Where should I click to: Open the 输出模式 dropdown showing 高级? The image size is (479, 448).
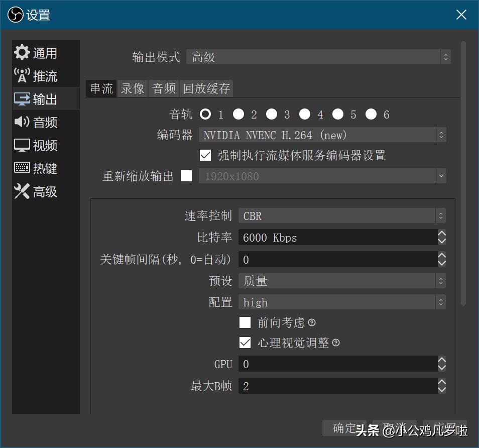click(318, 57)
